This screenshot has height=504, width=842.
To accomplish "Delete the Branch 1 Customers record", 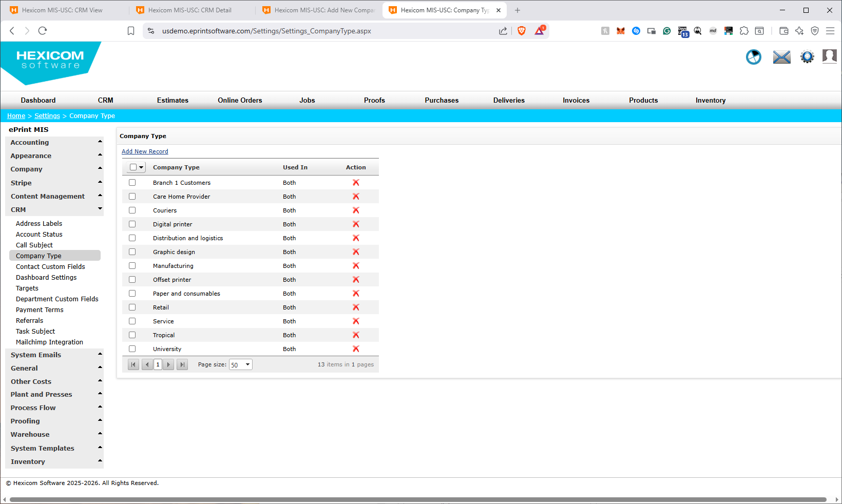I will (x=356, y=183).
